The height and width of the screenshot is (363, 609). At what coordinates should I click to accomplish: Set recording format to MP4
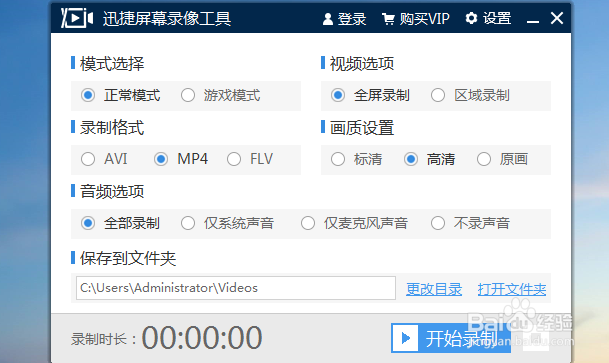(x=181, y=159)
